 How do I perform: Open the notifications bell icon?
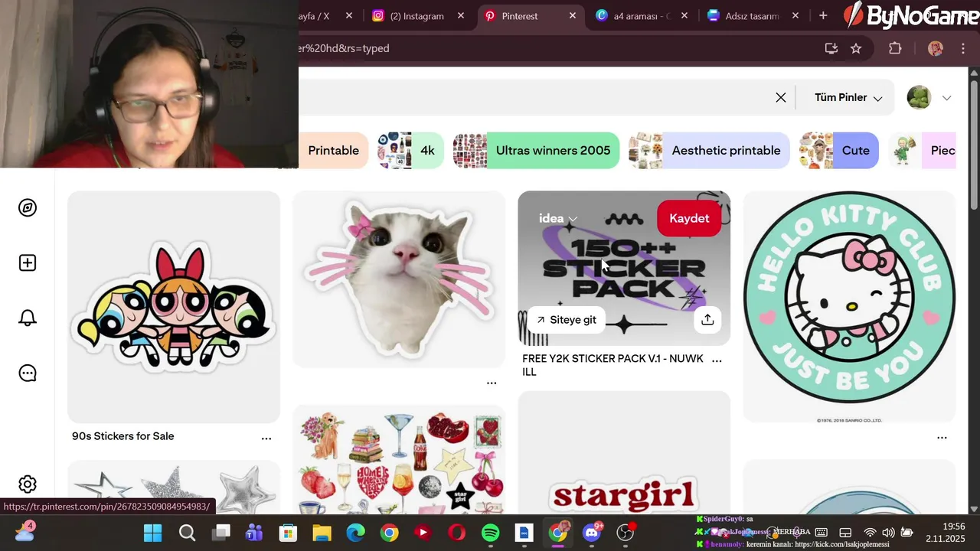coord(28,318)
